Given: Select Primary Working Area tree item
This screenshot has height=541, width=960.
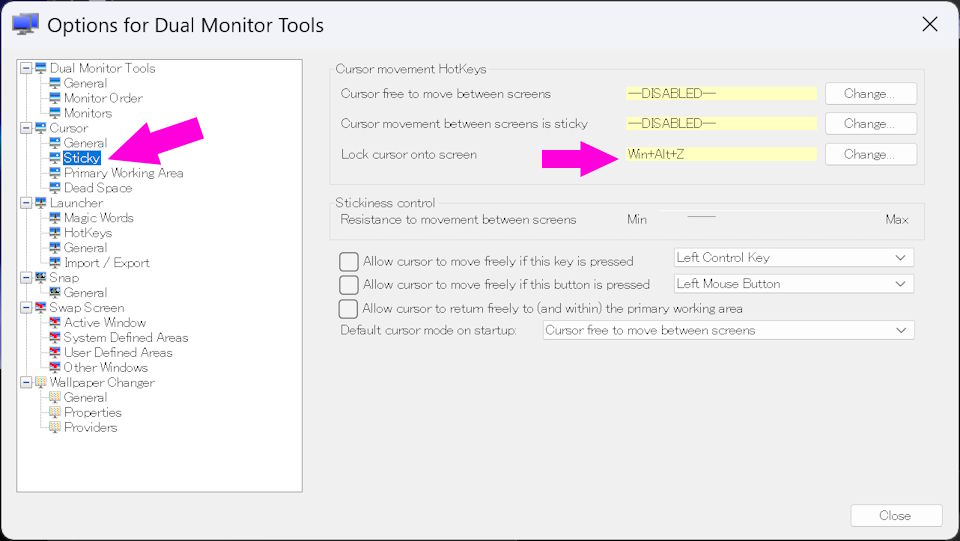Looking at the screenshot, I should 124,173.
